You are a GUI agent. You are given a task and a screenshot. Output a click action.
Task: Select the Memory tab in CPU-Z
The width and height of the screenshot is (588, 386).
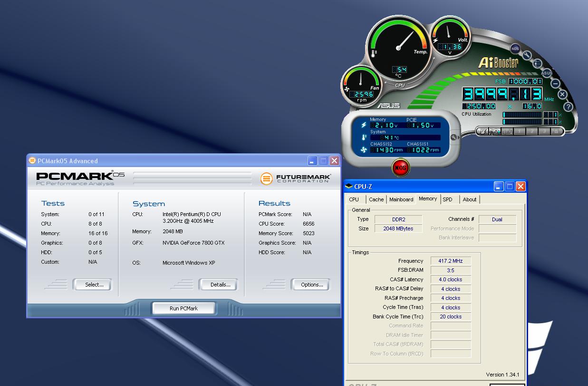click(x=428, y=199)
